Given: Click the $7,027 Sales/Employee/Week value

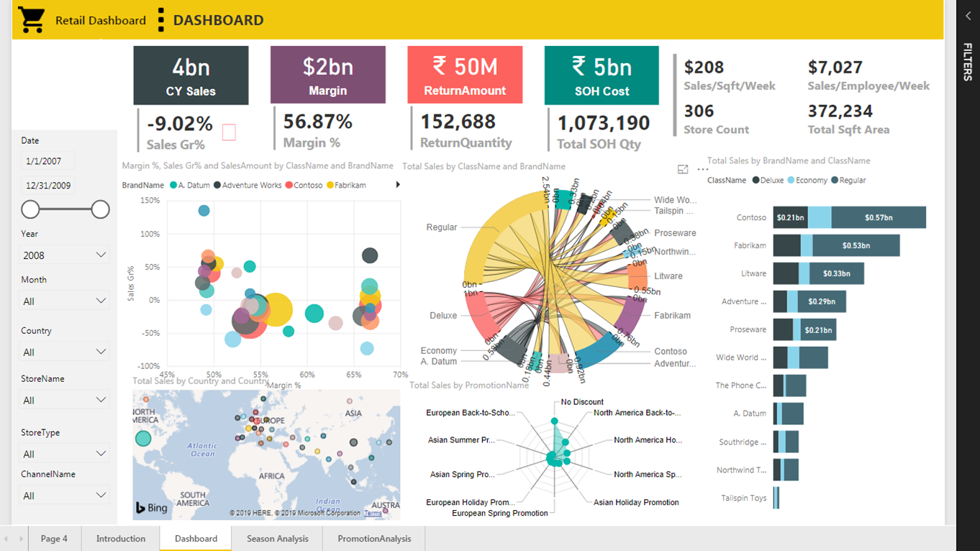Looking at the screenshot, I should (x=835, y=67).
